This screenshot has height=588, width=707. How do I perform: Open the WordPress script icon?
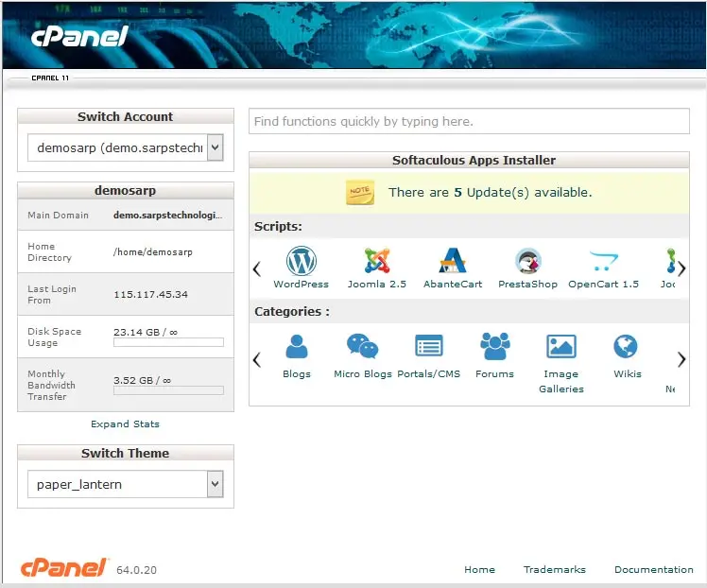pos(301,262)
